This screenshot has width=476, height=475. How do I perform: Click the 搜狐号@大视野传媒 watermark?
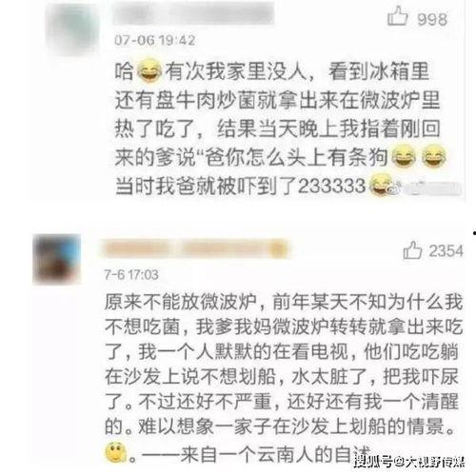point(409,461)
